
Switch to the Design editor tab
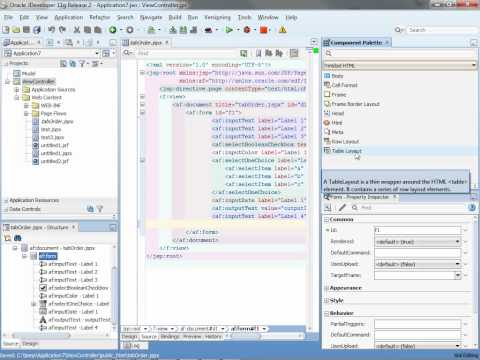click(x=129, y=337)
